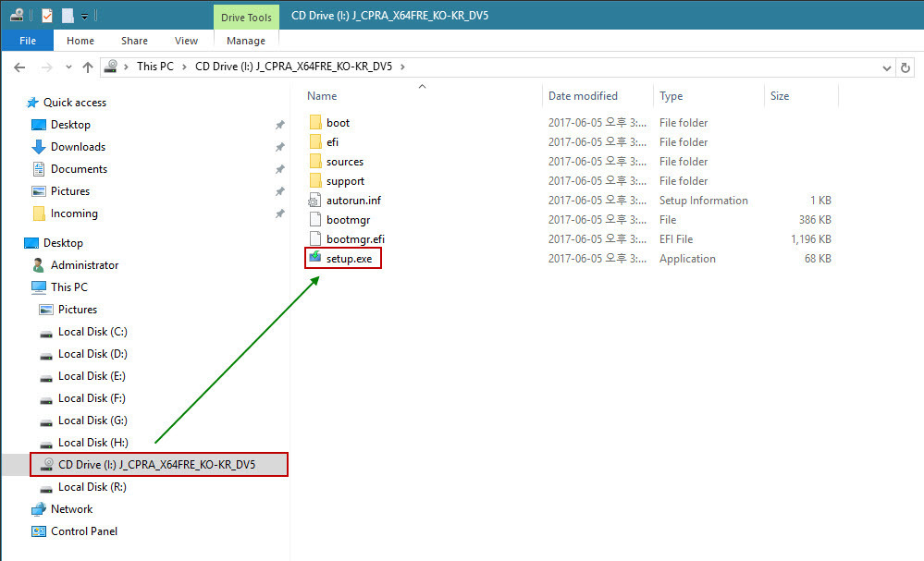Open the address bar history dropdown
924x561 pixels.
tap(886, 67)
